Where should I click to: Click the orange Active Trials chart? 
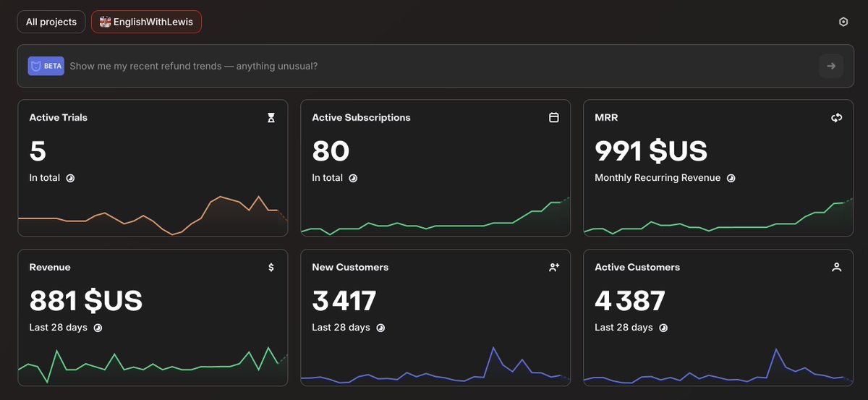click(x=153, y=215)
